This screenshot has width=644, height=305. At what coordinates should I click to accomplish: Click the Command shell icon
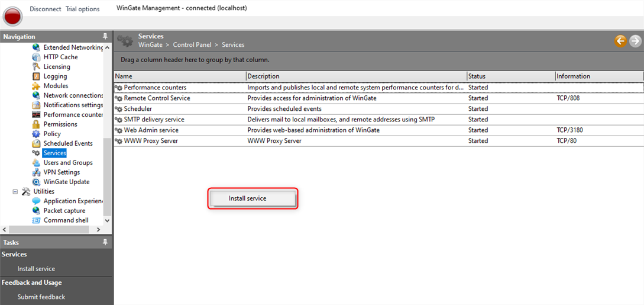coord(36,220)
